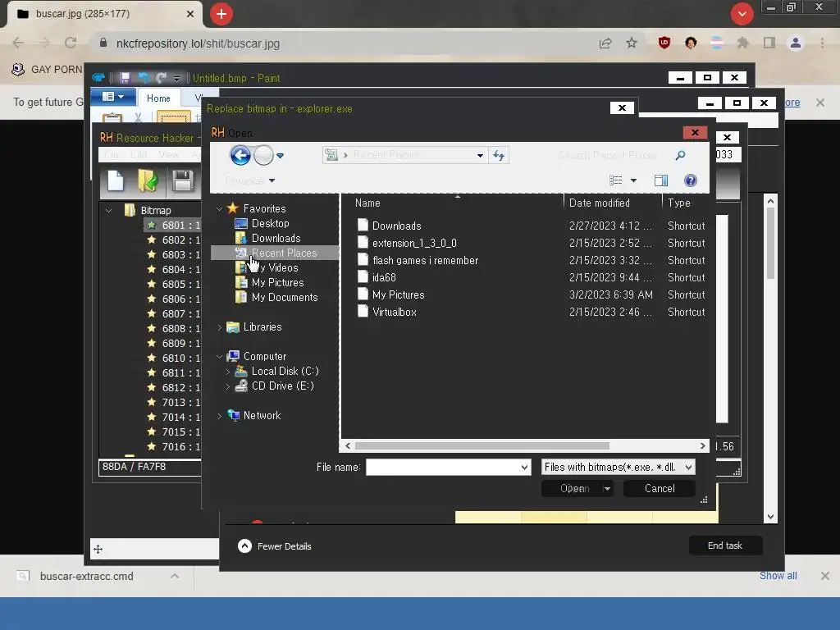Collapse the Favorites tree node
The image size is (840, 630).
click(x=219, y=209)
